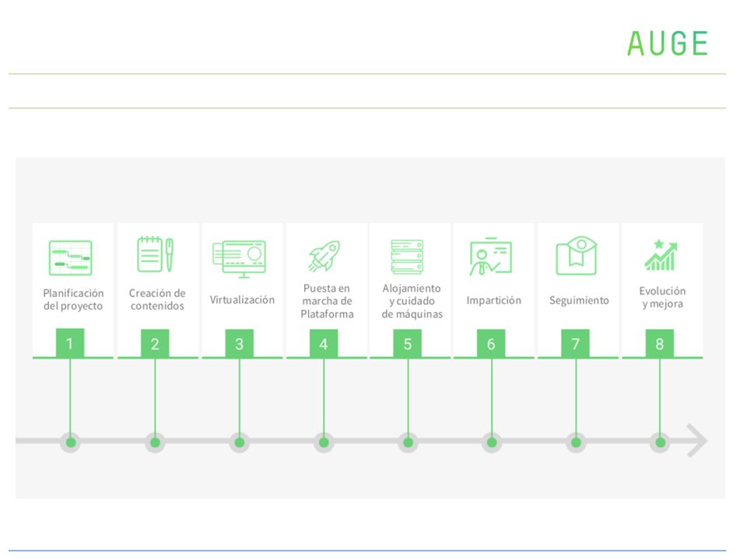
Task: Click the green step number 2 box
Action: (x=155, y=343)
